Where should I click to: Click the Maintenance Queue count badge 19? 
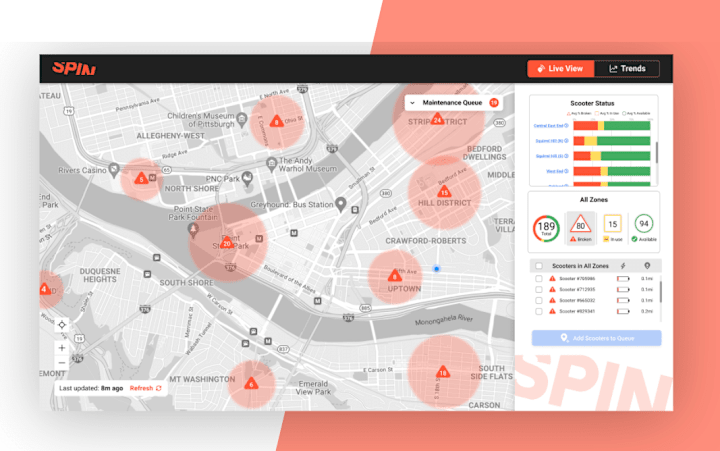click(494, 103)
